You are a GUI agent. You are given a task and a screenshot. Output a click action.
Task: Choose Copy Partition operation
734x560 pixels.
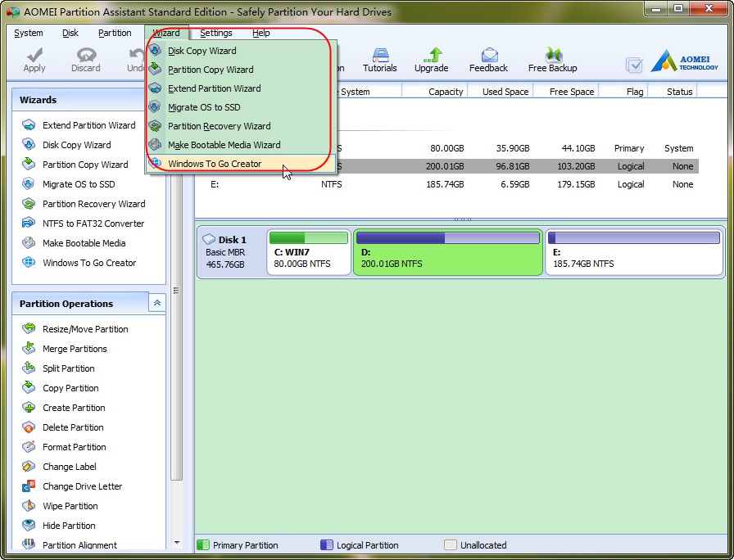point(61,388)
